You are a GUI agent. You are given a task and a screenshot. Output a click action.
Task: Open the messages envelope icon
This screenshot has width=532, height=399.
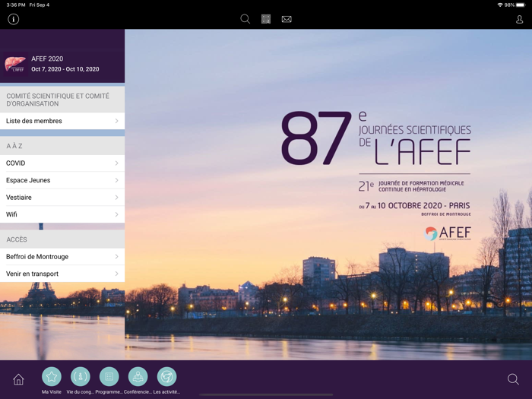tap(287, 19)
